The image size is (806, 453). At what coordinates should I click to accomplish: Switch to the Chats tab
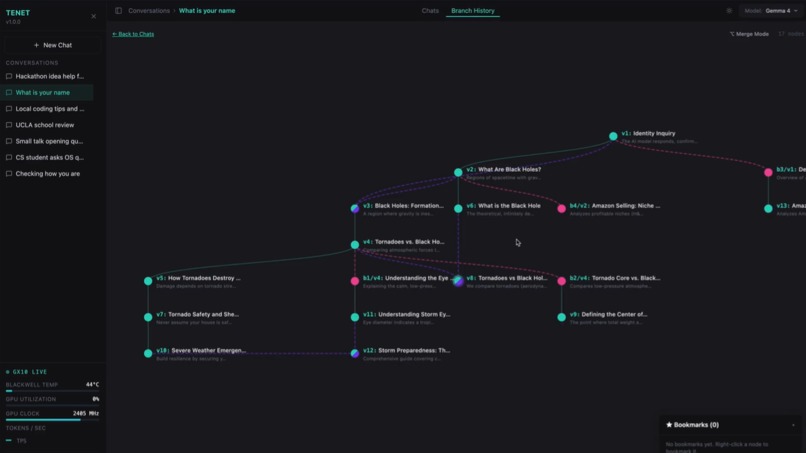click(430, 10)
